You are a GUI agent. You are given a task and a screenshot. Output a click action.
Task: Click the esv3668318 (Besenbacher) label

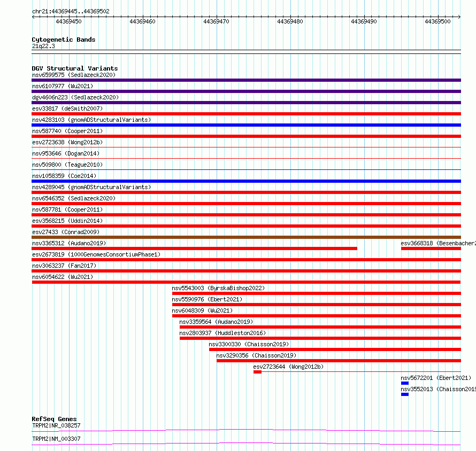pyautogui.click(x=438, y=243)
